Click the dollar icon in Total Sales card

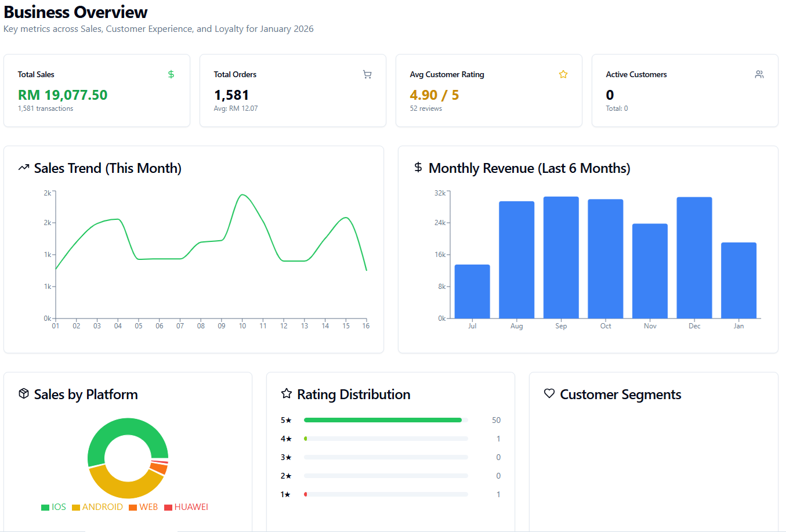point(171,74)
